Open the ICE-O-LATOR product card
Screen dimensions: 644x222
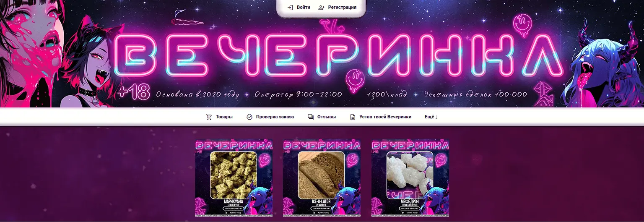[322, 178]
